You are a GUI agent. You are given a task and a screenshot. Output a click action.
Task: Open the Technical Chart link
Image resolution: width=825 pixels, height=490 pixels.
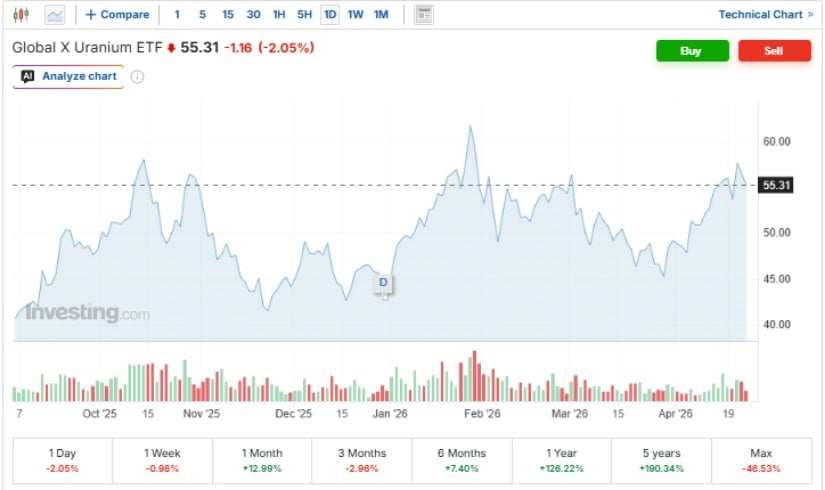click(x=765, y=15)
